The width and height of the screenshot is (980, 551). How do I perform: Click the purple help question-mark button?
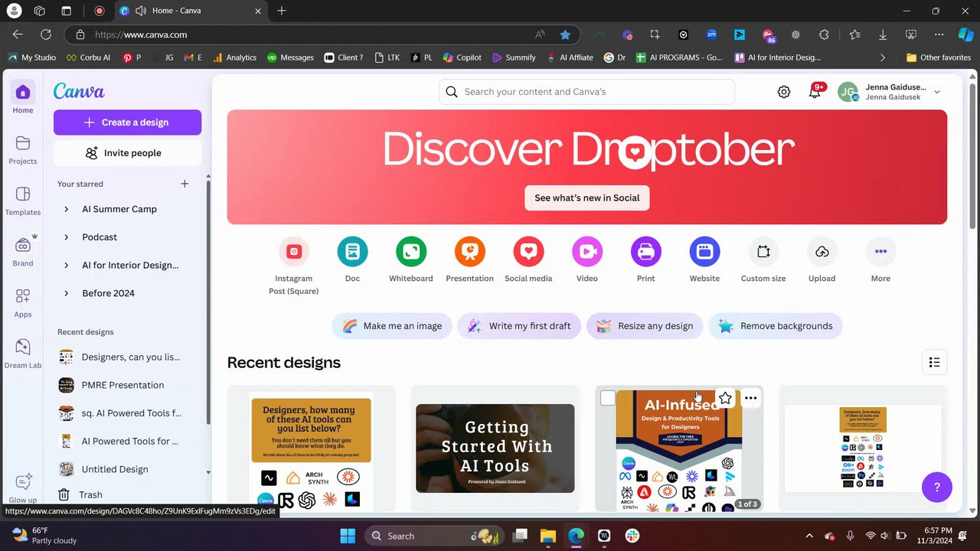click(937, 487)
